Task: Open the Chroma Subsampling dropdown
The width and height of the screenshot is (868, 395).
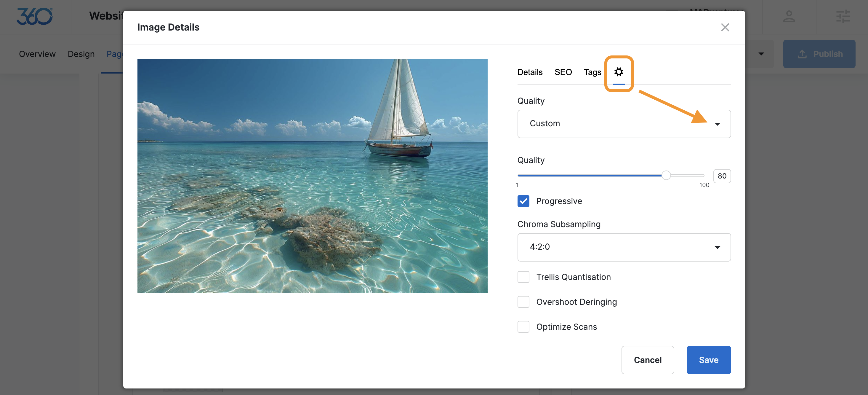Action: [624, 247]
